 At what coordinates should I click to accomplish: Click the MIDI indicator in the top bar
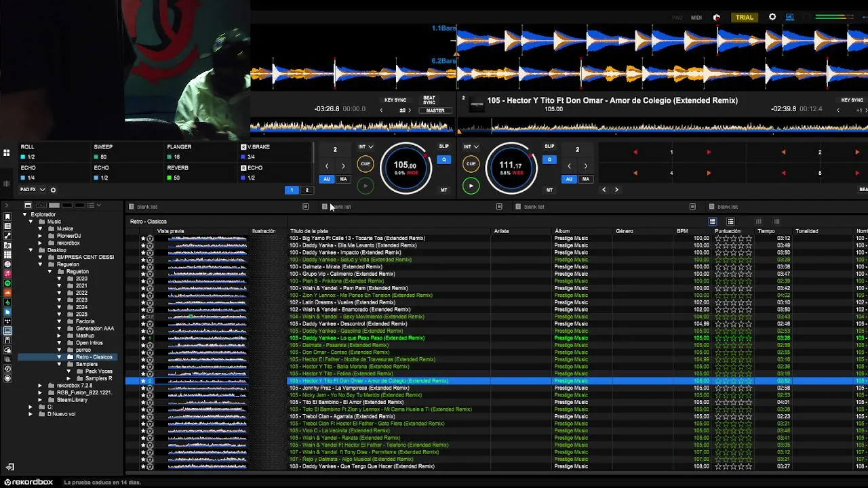tap(696, 17)
